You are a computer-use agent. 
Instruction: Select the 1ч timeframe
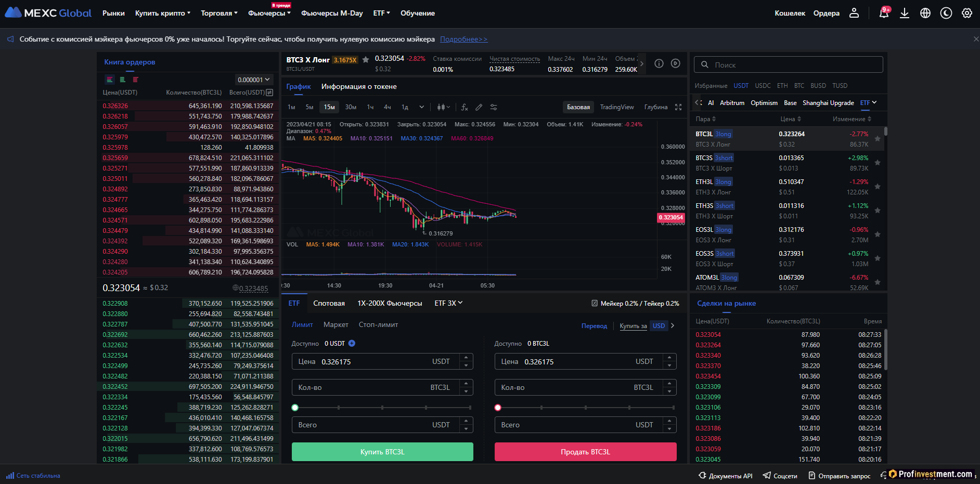370,107
